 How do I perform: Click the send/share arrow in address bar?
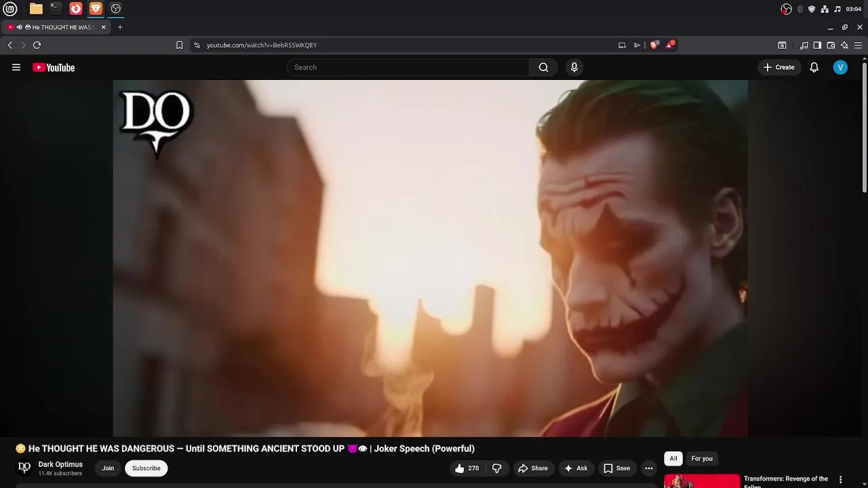pyautogui.click(x=637, y=45)
